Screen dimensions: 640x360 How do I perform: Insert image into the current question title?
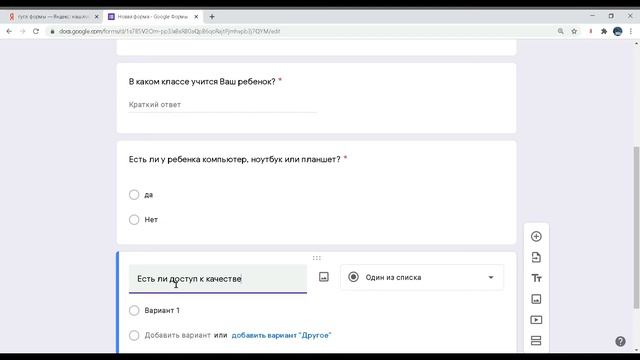[x=323, y=277]
